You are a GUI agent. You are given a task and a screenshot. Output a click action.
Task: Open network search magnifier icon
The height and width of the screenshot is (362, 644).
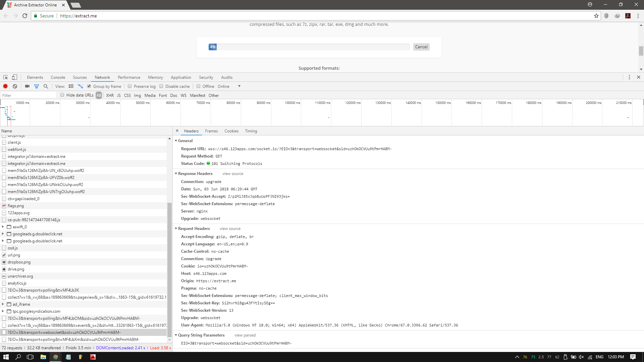[x=46, y=86]
